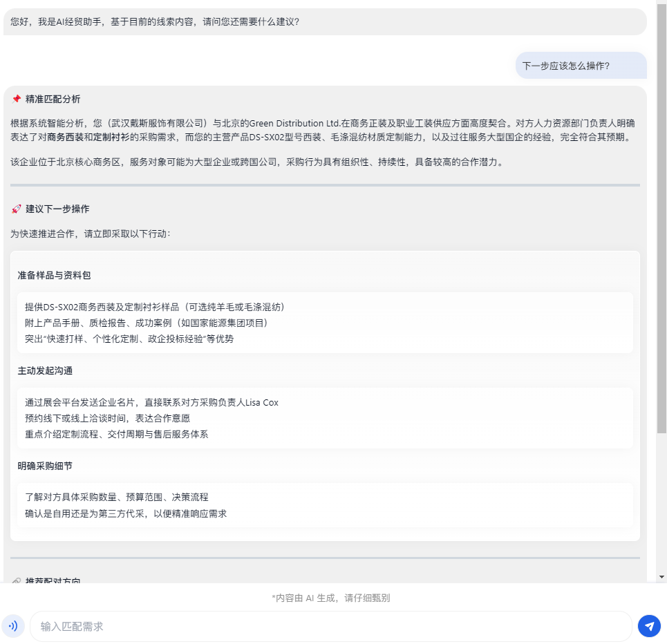Click the 确认是自用还是为第三方代采 line

pyautogui.click(x=126, y=513)
